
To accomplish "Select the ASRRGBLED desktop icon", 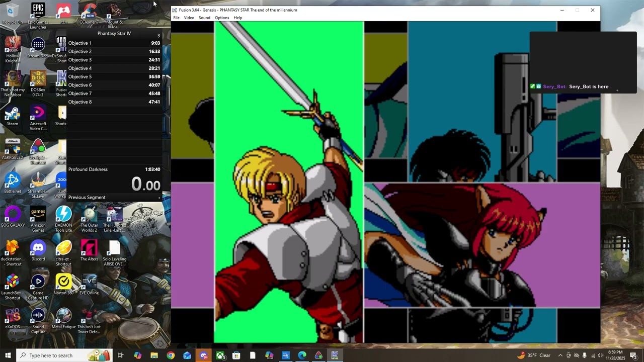I will point(12,150).
